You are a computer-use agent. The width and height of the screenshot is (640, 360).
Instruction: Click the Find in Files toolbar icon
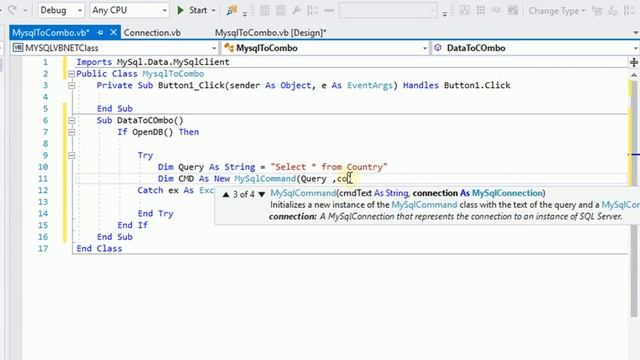tap(232, 11)
